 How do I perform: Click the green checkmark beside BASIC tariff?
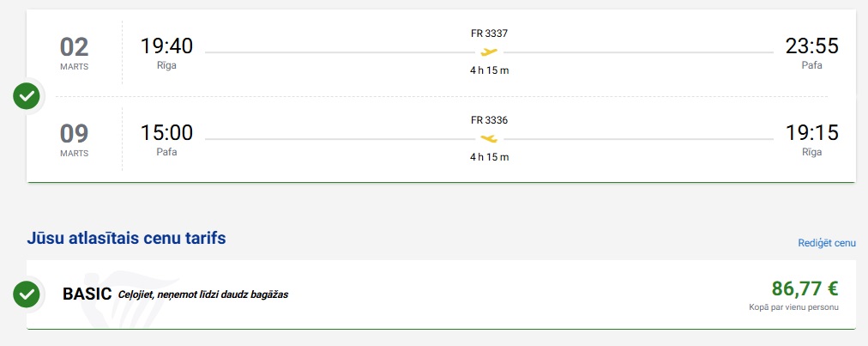[27, 294]
